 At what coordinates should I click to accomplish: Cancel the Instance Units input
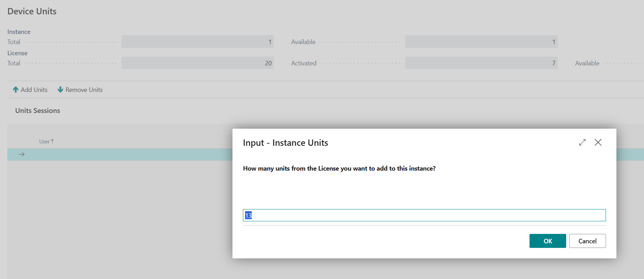pyautogui.click(x=587, y=241)
